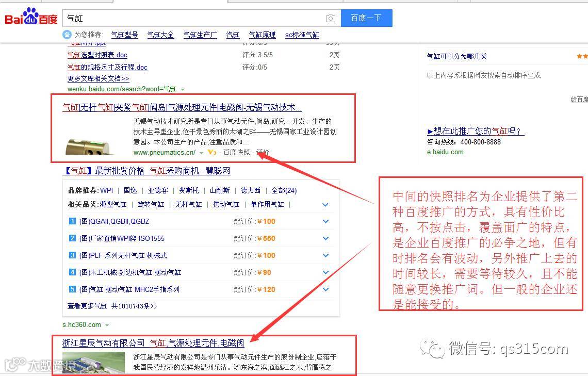Select brand 费斯托
The image size is (588, 376).
tap(189, 190)
